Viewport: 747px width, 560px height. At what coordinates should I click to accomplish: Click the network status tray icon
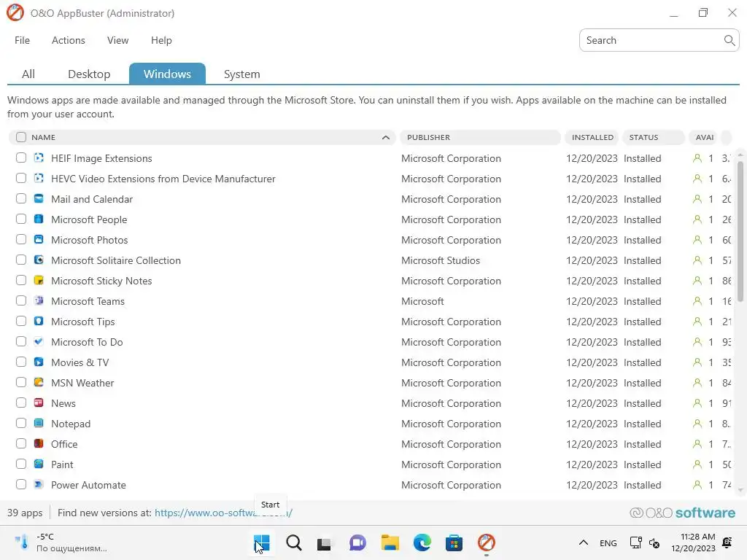635,542
